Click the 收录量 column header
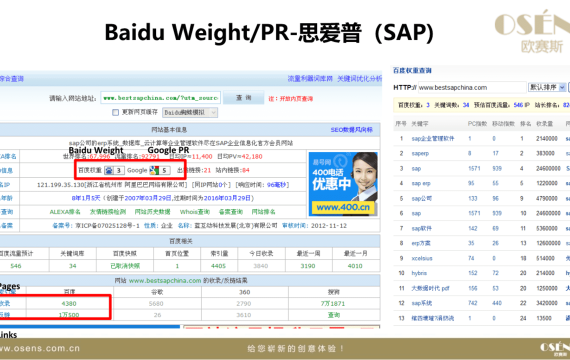This screenshot has height=360, width=570. [x=545, y=124]
